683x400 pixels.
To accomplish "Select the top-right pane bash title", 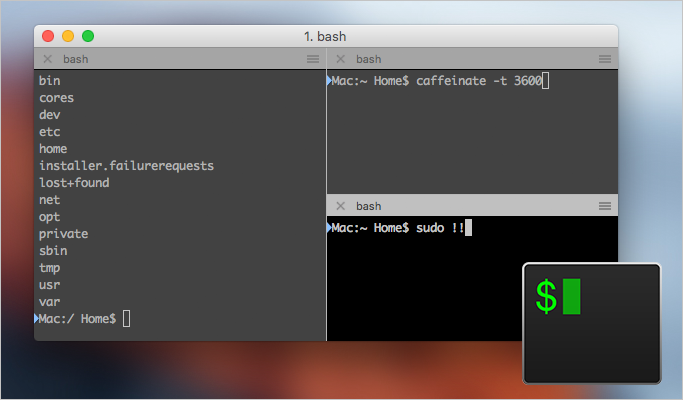I will pos(369,59).
